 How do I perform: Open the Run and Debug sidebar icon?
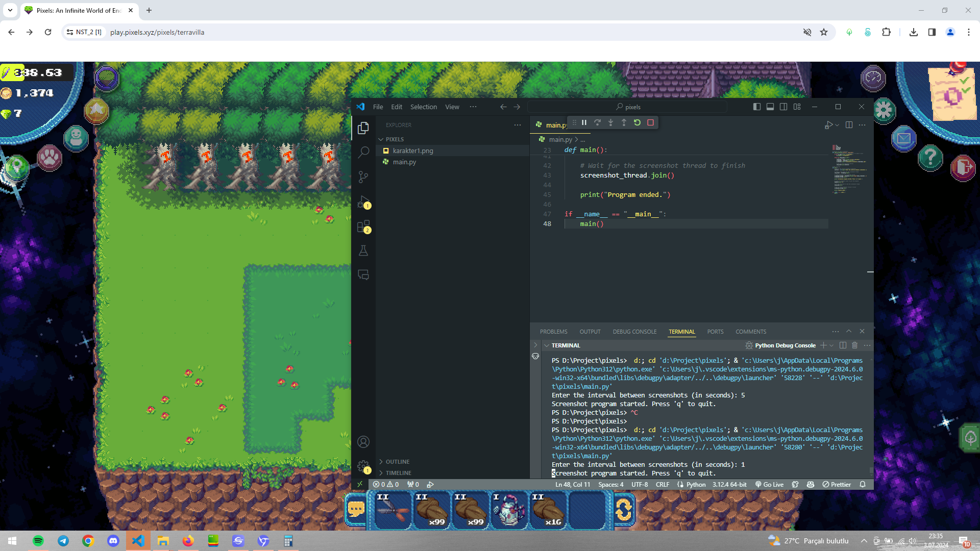[x=363, y=202]
